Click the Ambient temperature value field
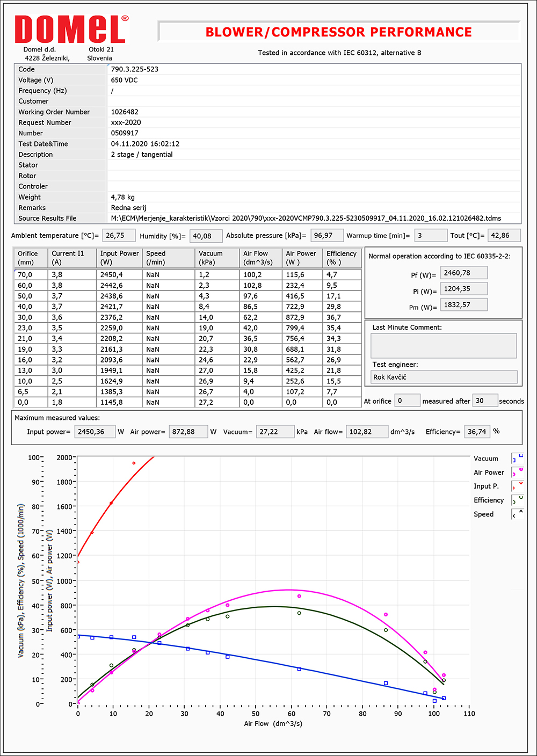Viewport: 537px width, 756px height. point(119,236)
